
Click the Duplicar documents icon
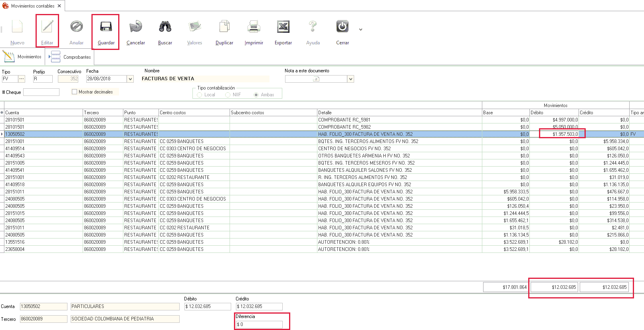(224, 27)
